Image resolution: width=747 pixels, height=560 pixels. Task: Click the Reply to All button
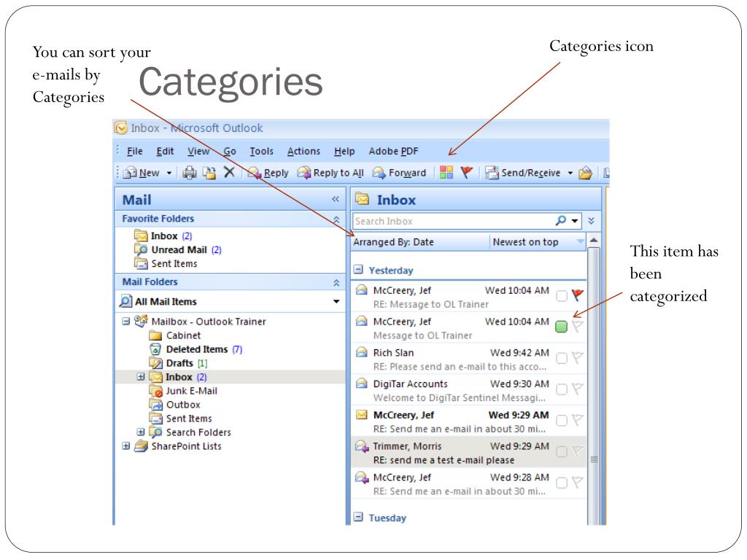[x=330, y=172]
